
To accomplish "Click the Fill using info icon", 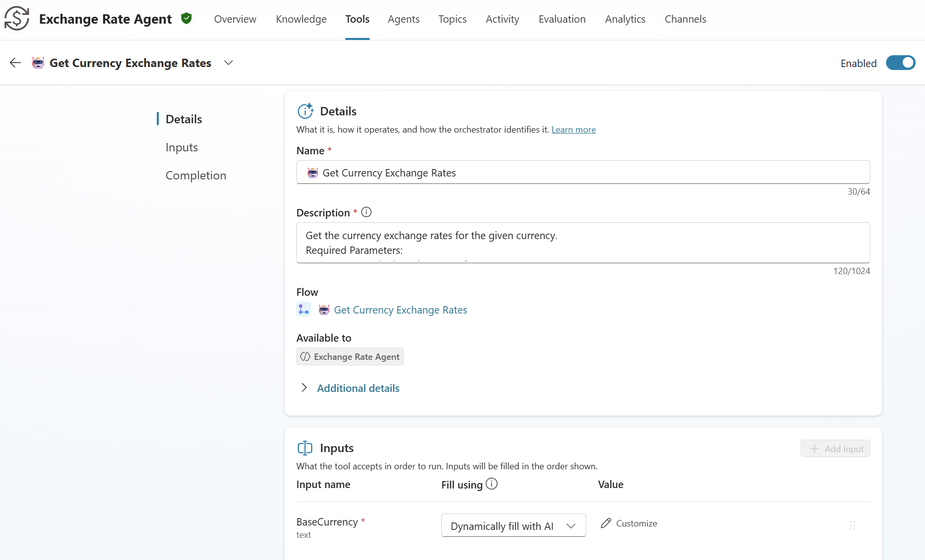I will click(492, 484).
